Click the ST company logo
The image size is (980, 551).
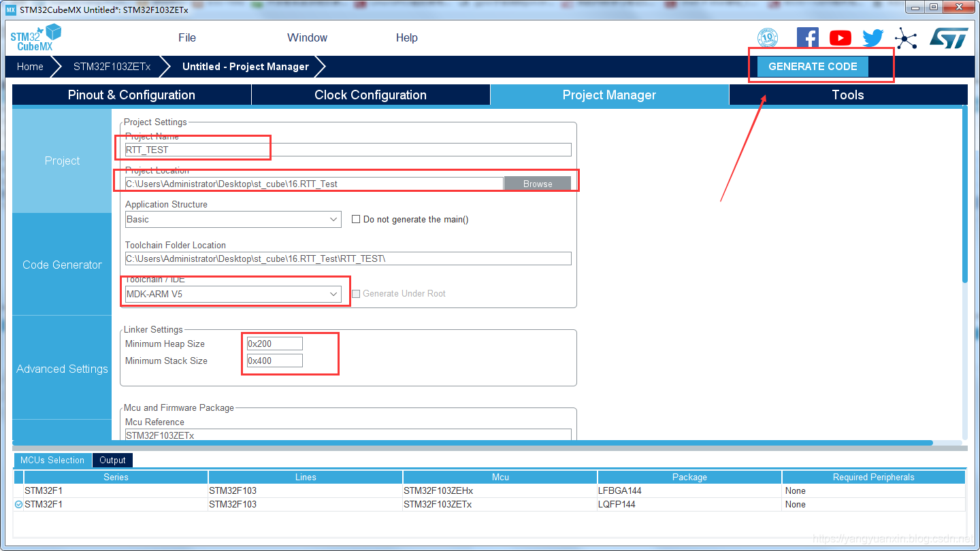pos(949,38)
